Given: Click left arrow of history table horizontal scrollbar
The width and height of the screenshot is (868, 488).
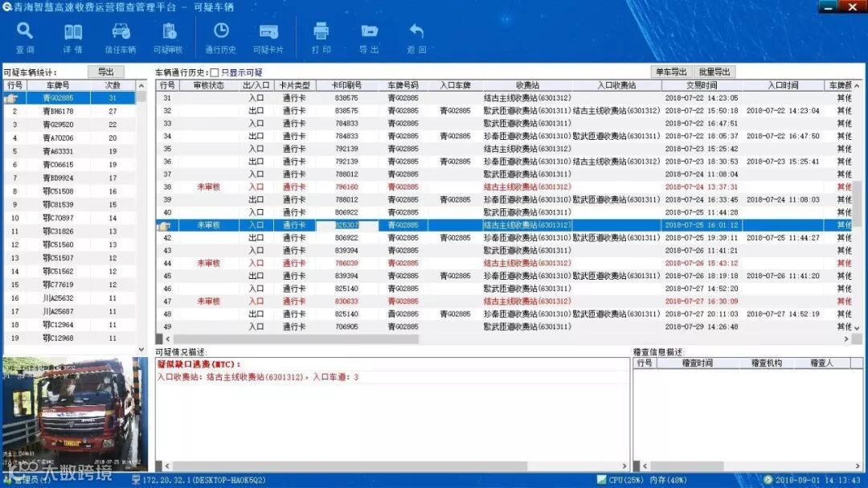Looking at the screenshot, I should click(x=168, y=339).
